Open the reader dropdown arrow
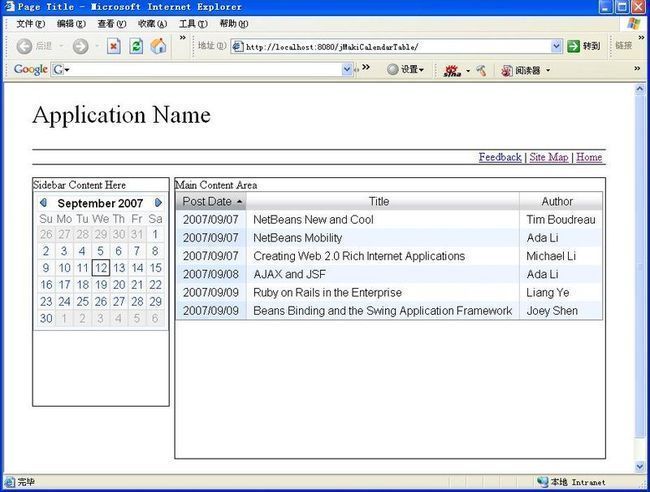Image resolution: width=650 pixels, height=492 pixels. [548, 70]
